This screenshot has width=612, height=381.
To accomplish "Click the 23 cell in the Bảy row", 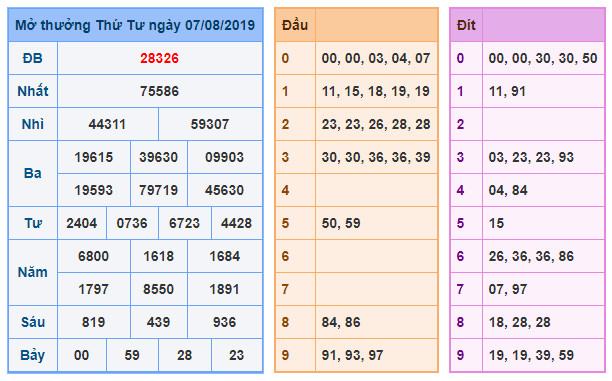I will point(237,355).
